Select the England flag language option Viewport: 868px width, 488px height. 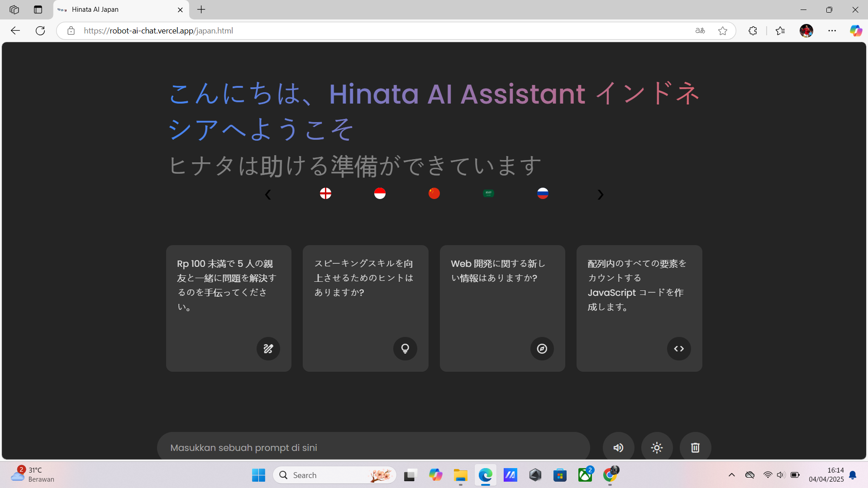[325, 194]
